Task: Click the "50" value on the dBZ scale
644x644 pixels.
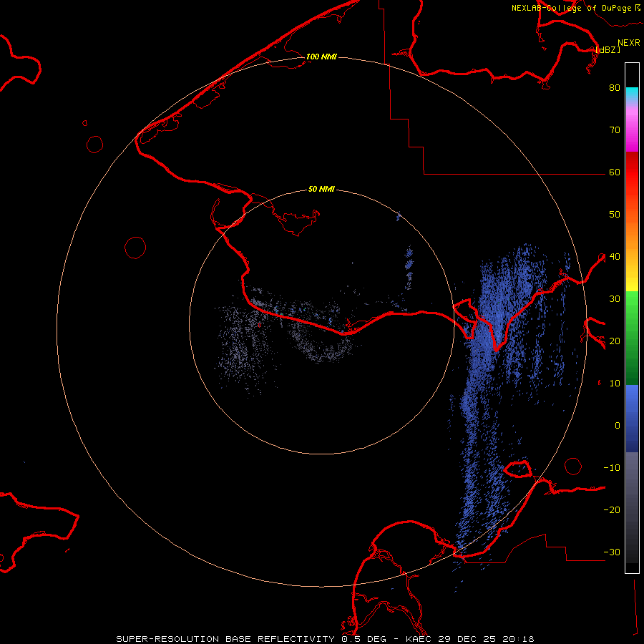Action: point(615,215)
